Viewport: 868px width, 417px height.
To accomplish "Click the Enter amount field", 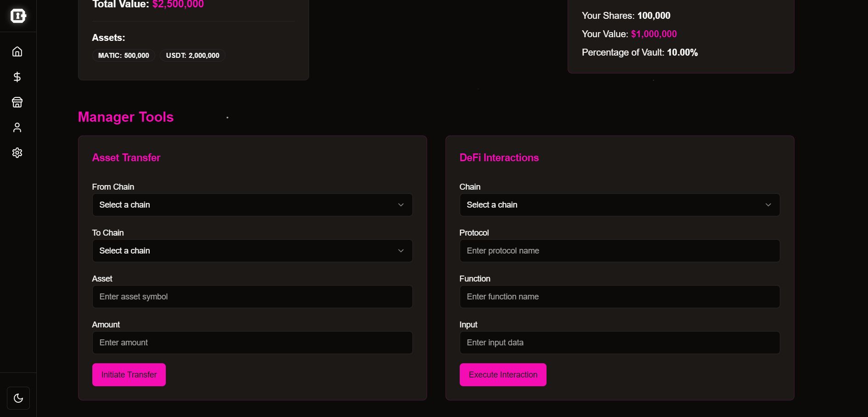I will pos(252,343).
